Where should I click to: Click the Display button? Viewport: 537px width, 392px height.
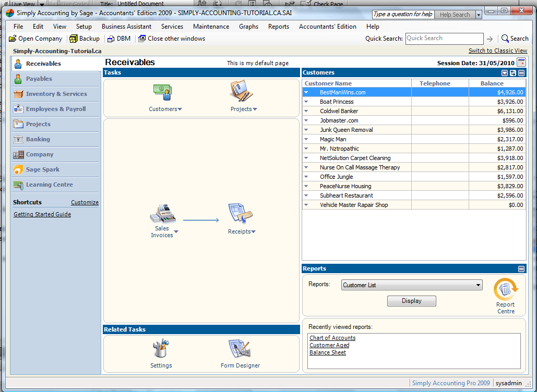[412, 301]
